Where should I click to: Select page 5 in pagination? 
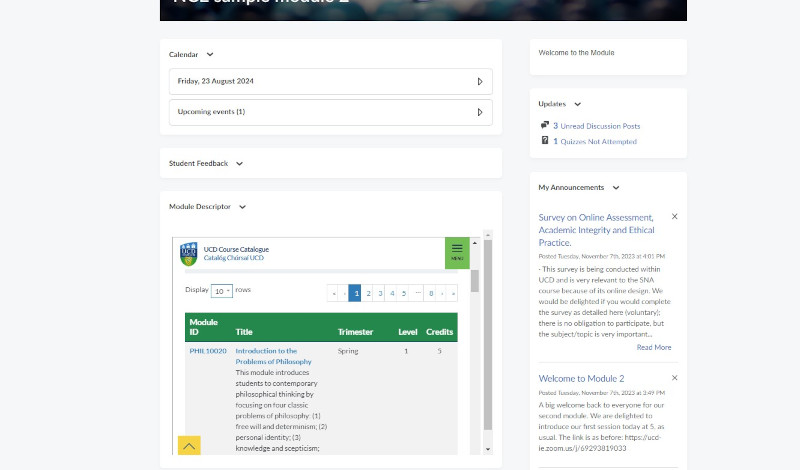click(404, 293)
